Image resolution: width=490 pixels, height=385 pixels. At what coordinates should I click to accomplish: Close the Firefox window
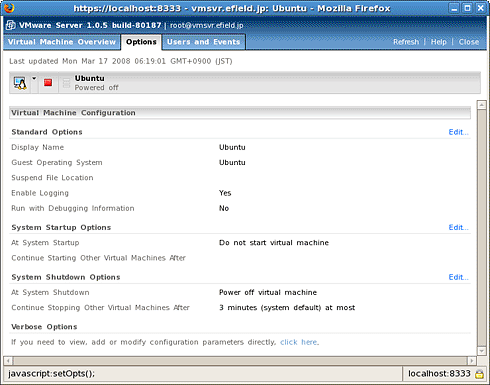click(x=480, y=8)
